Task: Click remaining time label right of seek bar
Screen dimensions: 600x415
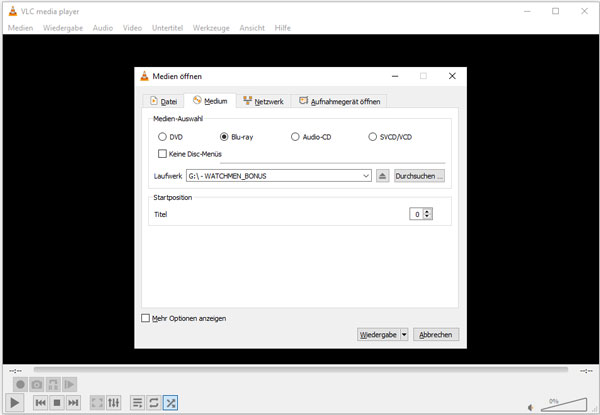Action: click(586, 371)
